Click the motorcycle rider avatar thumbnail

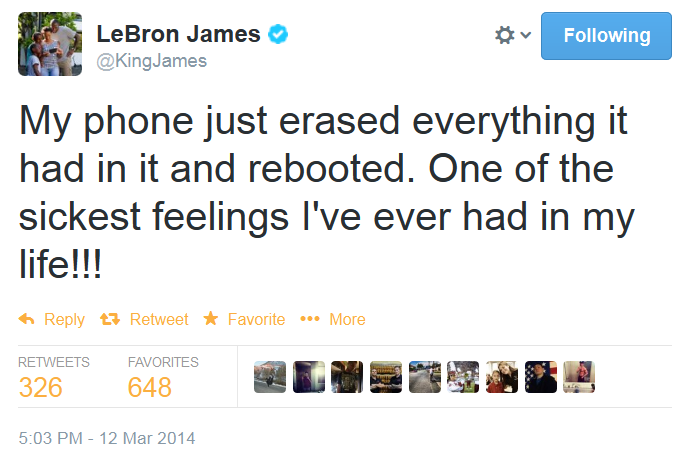point(270,377)
